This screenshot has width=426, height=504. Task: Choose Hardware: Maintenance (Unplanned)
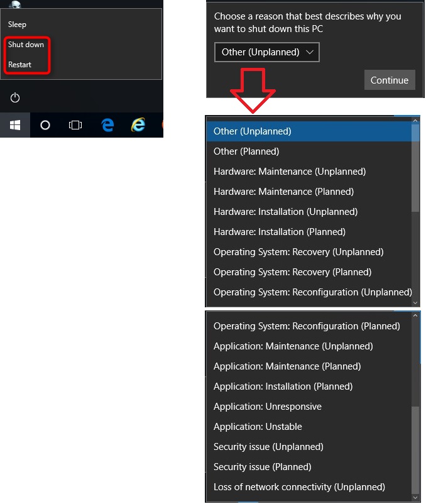[309, 172]
